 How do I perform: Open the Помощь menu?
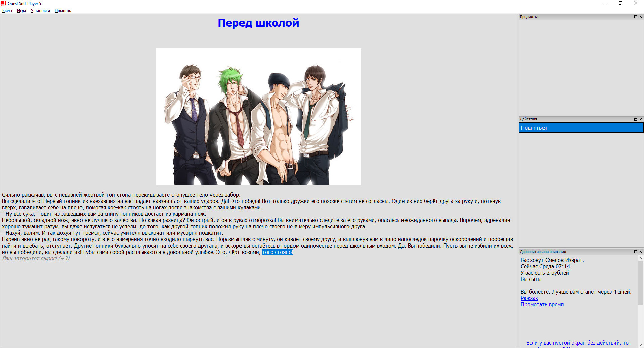pos(63,11)
